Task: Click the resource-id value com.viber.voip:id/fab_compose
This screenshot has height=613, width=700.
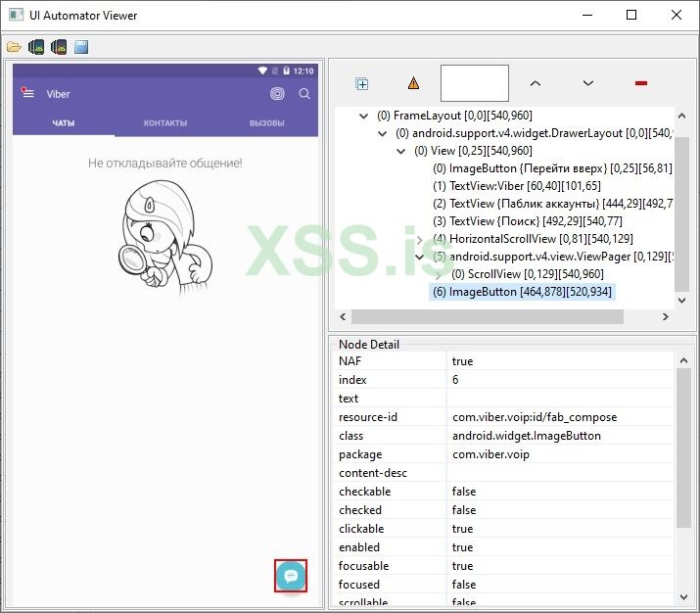Action: tap(535, 417)
